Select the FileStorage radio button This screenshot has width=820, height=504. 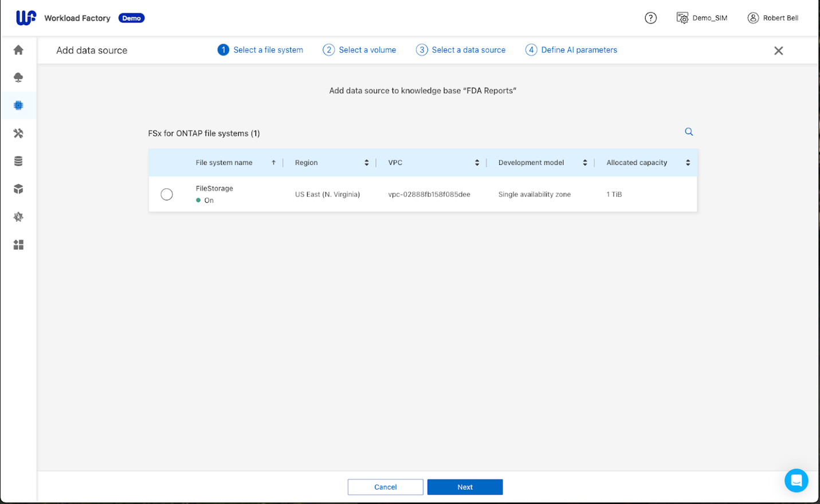coord(167,194)
